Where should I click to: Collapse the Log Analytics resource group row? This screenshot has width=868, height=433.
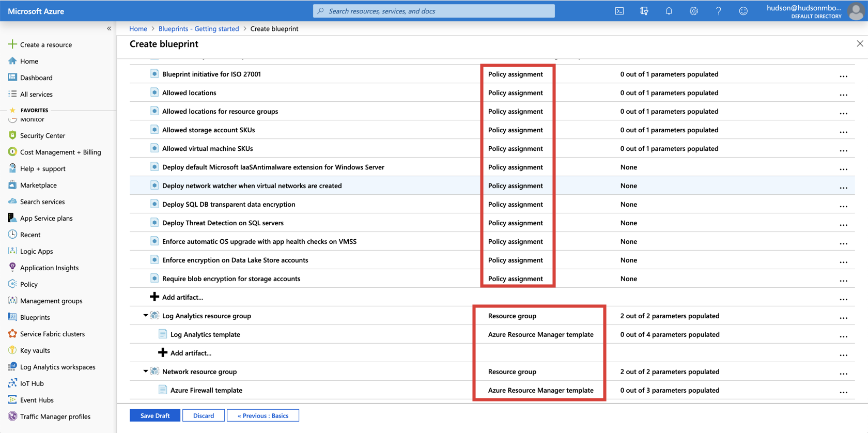pos(145,315)
